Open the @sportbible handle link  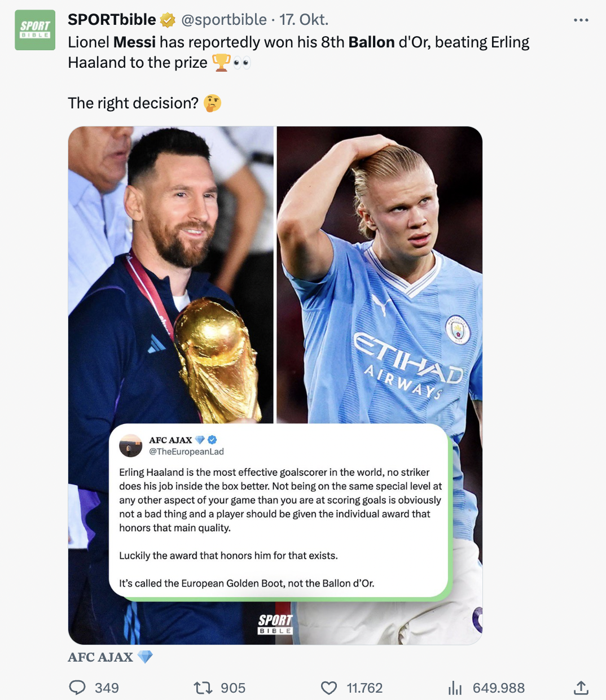[x=224, y=20]
